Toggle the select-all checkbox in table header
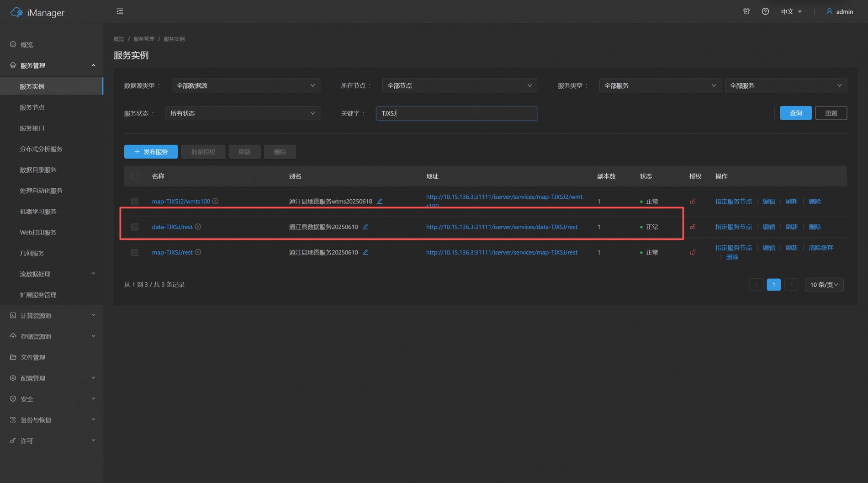Image resolution: width=868 pixels, height=483 pixels. coord(135,176)
